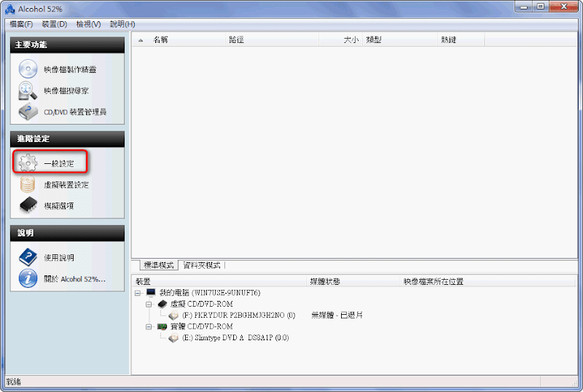The height and width of the screenshot is (392, 583).
Task: Click the 實體 CD/DVD-ROM card icon
Action: 162,326
